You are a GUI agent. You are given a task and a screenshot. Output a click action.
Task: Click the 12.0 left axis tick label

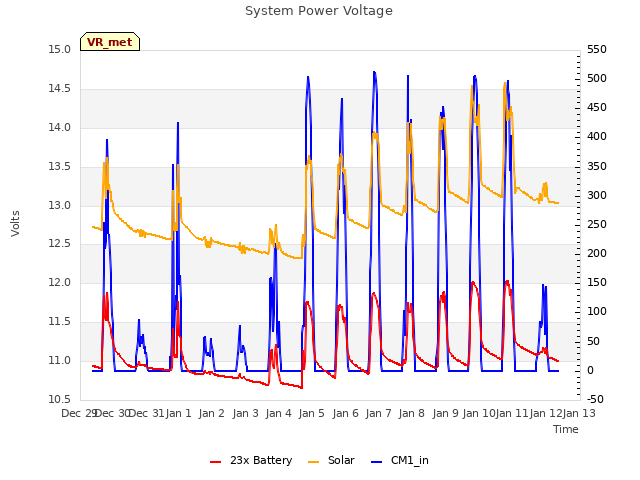click(x=60, y=282)
